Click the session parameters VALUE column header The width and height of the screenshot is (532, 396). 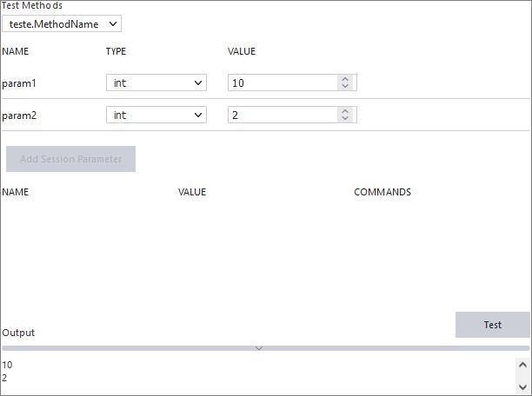[192, 192]
